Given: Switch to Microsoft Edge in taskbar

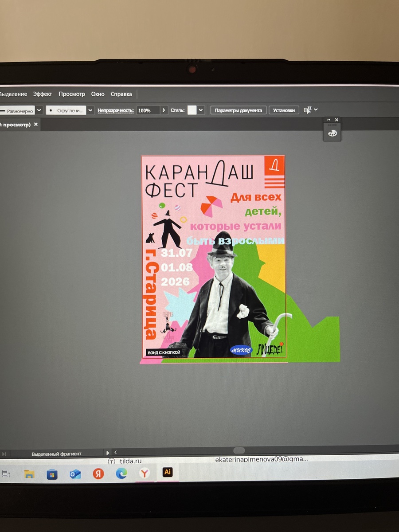Looking at the screenshot, I should (121, 473).
